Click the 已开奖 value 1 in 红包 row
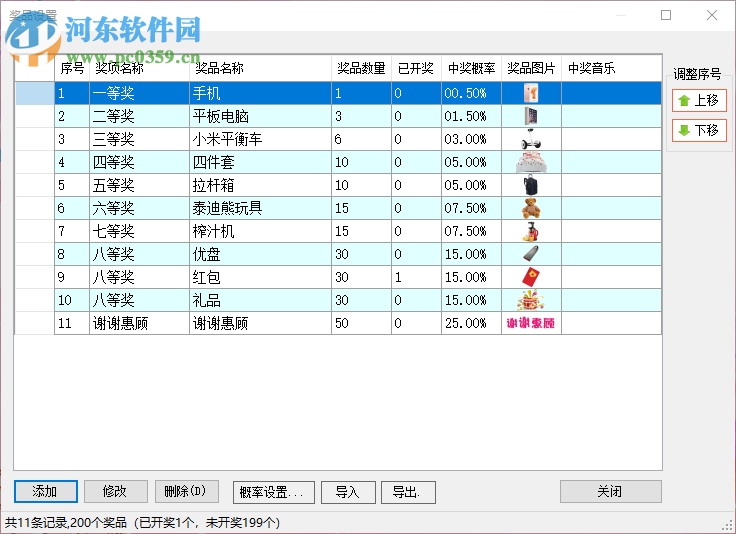 pos(416,277)
